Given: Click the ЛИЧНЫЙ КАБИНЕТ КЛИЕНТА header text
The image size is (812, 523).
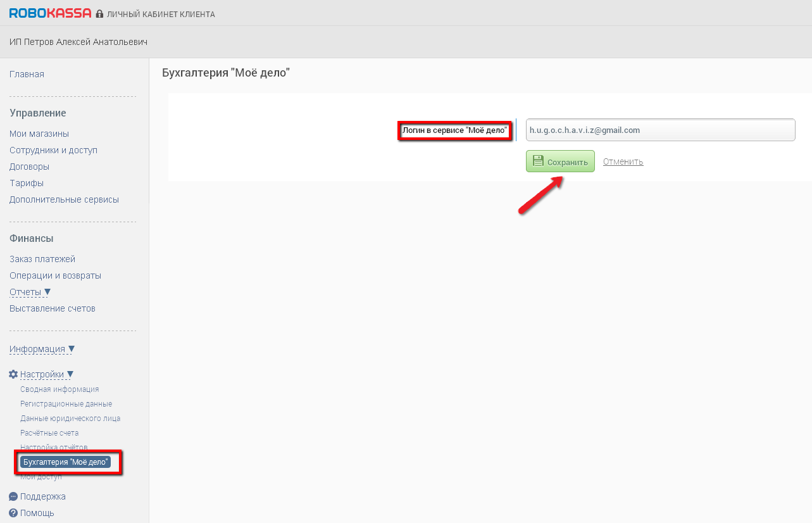Looking at the screenshot, I should click(x=161, y=14).
